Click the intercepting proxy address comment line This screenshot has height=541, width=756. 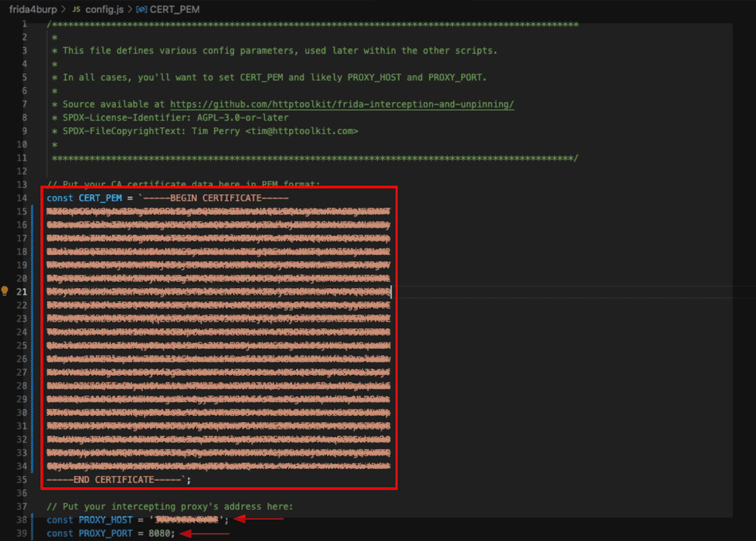coord(170,506)
